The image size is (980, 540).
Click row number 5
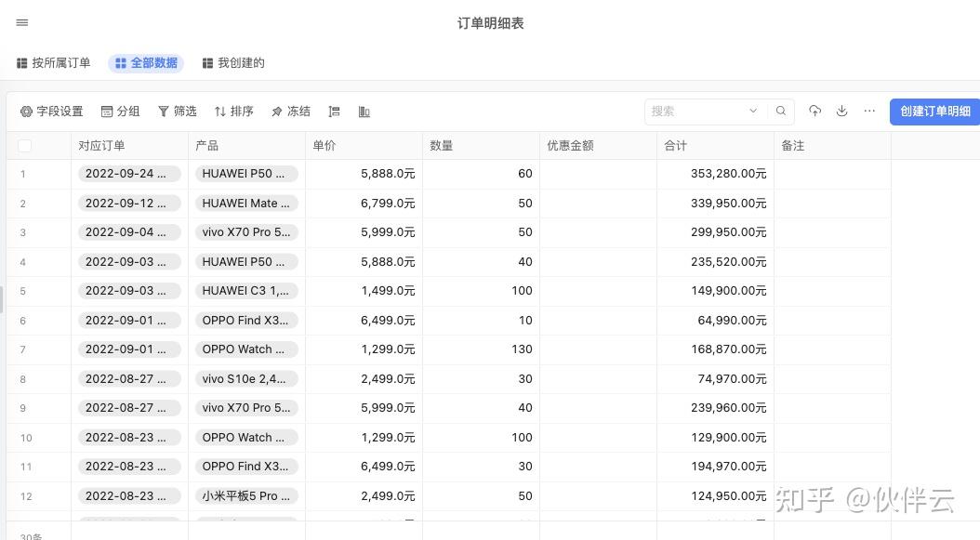[x=23, y=291]
